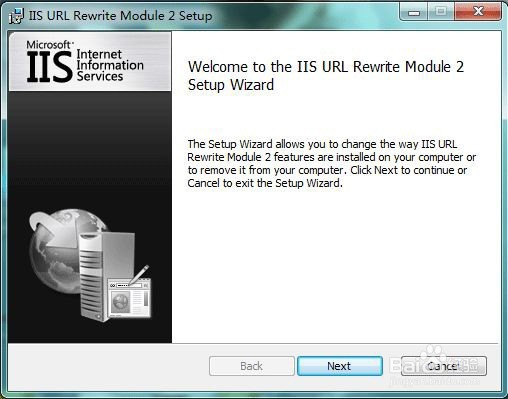Image resolution: width=508 pixels, height=399 pixels.
Task: Click the globe and server illustration
Action: (90, 265)
